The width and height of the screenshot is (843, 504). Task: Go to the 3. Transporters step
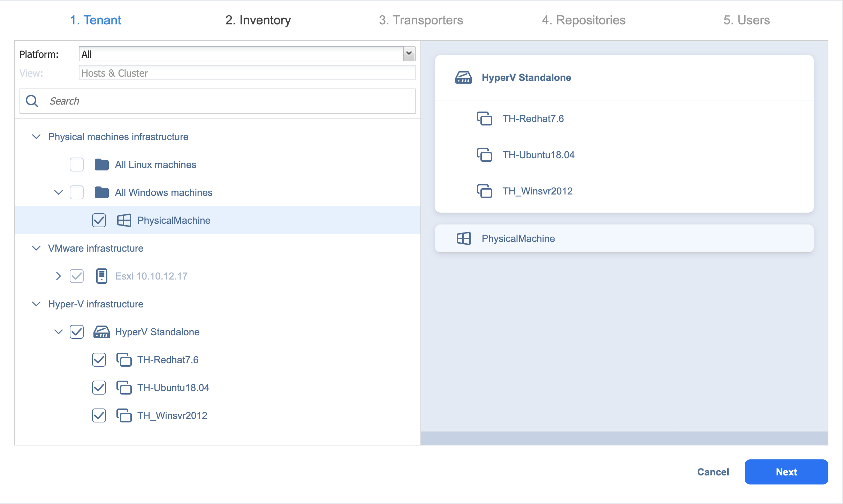click(421, 20)
